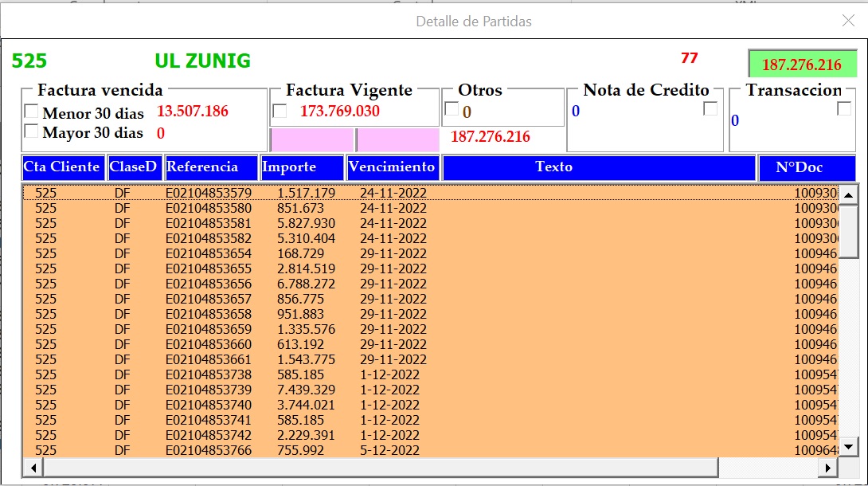Click the horizontal scroll left arrow
868x486 pixels.
33,468
